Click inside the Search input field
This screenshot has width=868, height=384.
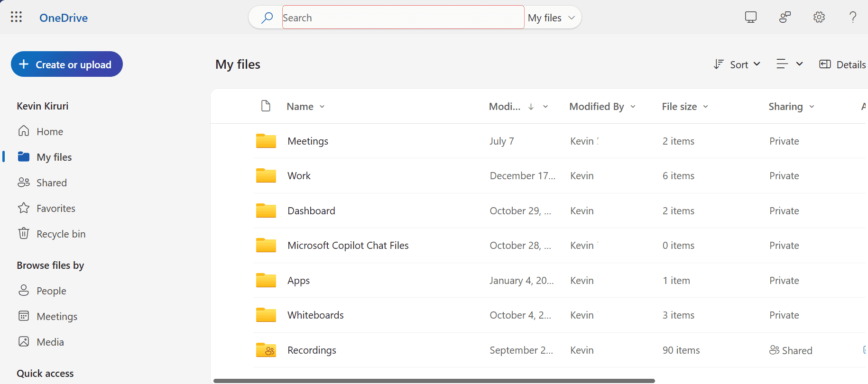click(402, 18)
